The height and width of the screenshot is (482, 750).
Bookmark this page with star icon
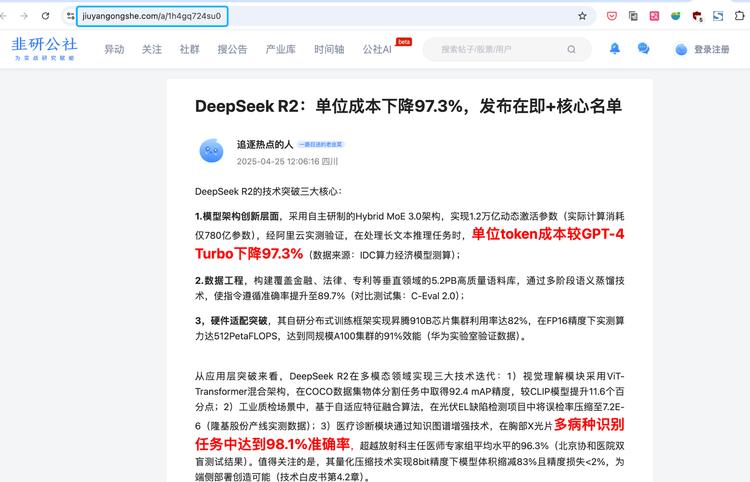pyautogui.click(x=582, y=16)
